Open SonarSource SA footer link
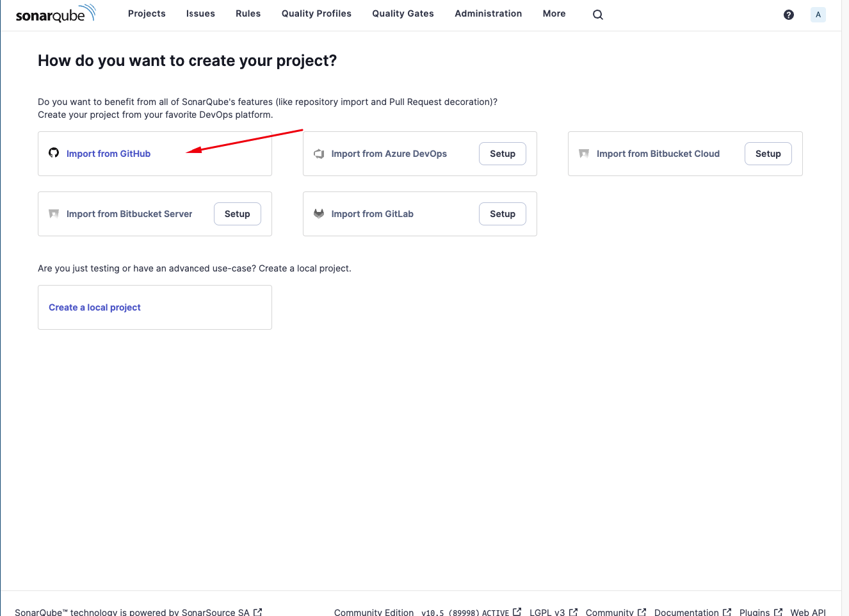The image size is (849, 616). coord(216,612)
